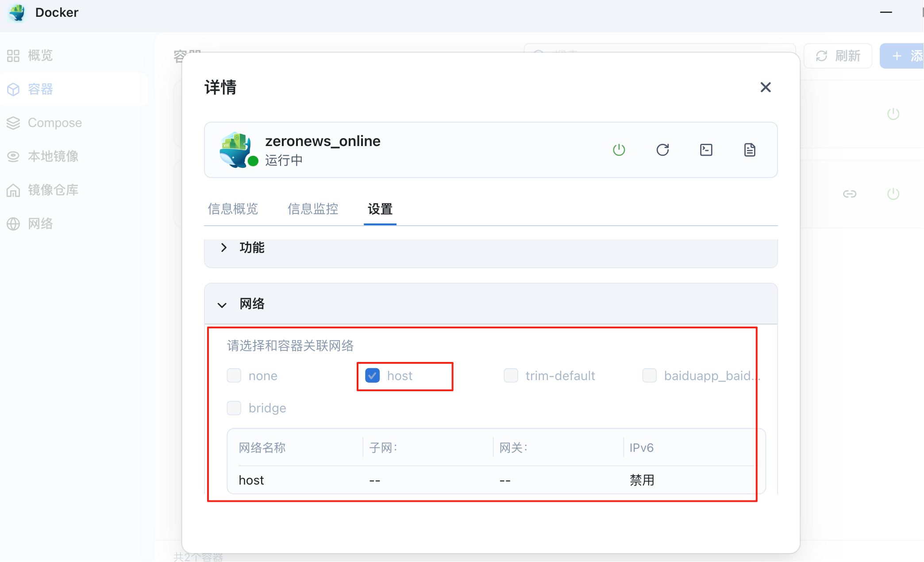
Task: Select the trim-default network checkbox
Action: point(511,376)
